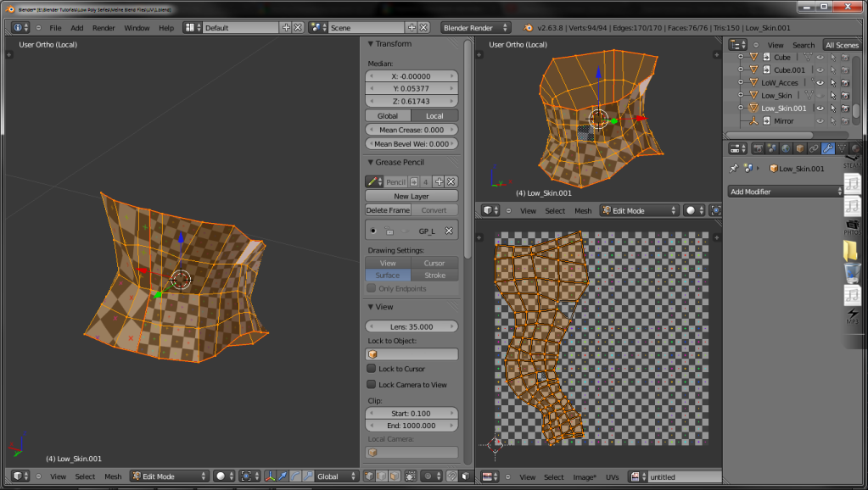Toggle the snap magnet icon
868x490 pixels.
tap(452, 476)
